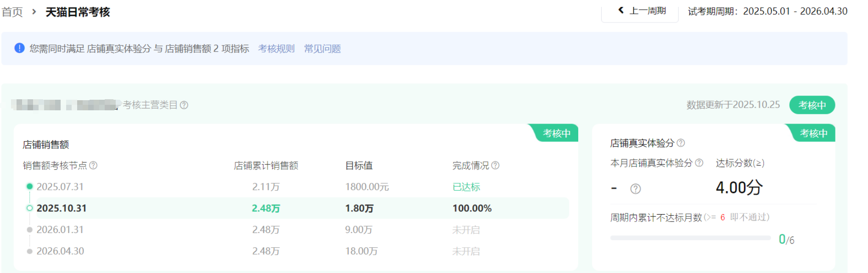Click the 0/6 failed-months progress bar
Screen dimensions: 868x273
pyautogui.click(x=690, y=238)
